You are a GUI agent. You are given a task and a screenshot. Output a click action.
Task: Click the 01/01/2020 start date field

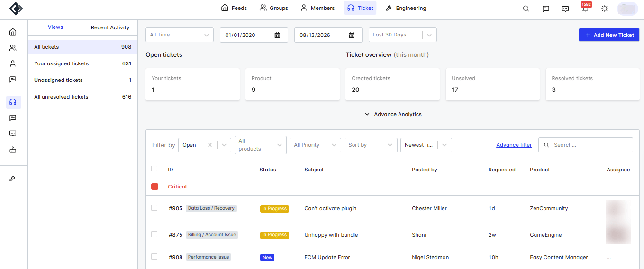[254, 35]
